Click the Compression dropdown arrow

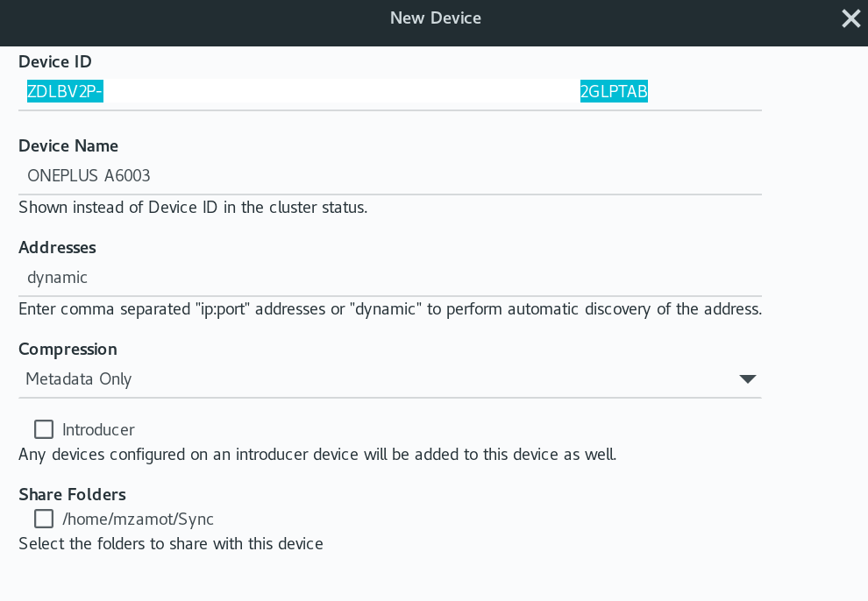click(x=746, y=378)
